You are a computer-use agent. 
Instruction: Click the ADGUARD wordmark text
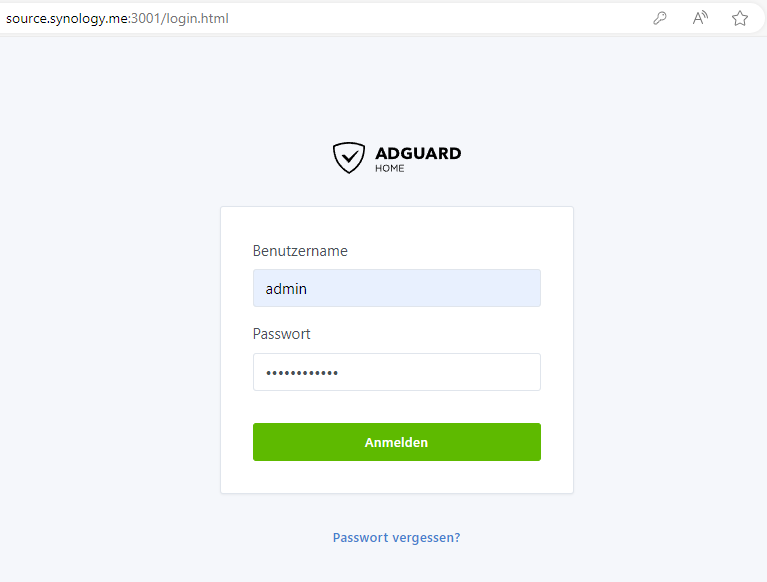click(x=418, y=153)
